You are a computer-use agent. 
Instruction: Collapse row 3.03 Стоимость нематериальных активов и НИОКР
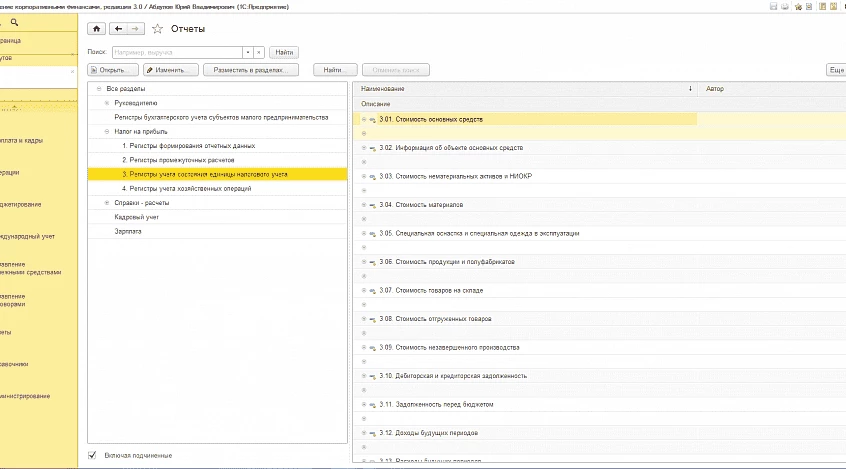[x=364, y=176]
